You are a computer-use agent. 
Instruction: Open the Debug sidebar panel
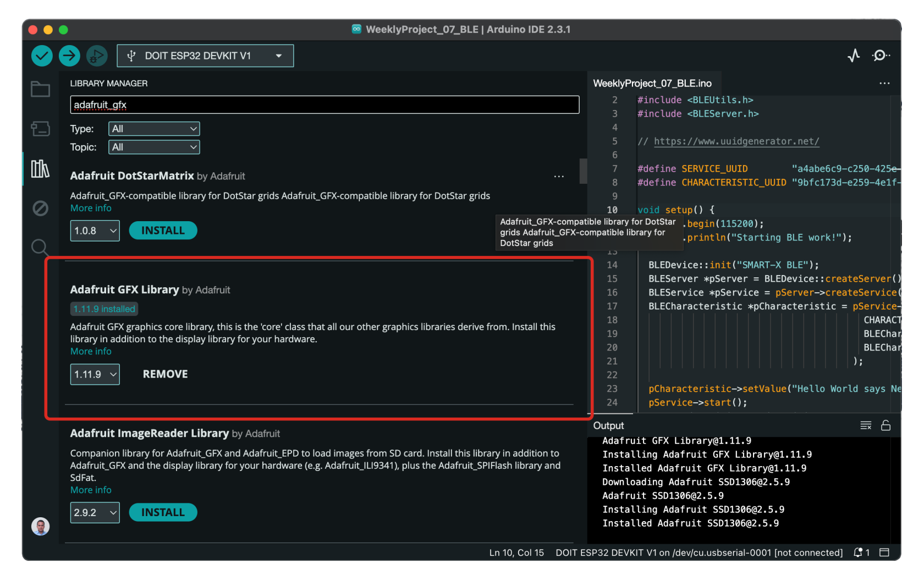pyautogui.click(x=40, y=208)
